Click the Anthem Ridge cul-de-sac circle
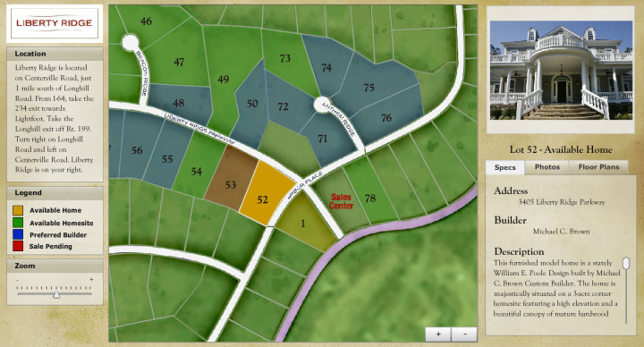 [x=322, y=105]
